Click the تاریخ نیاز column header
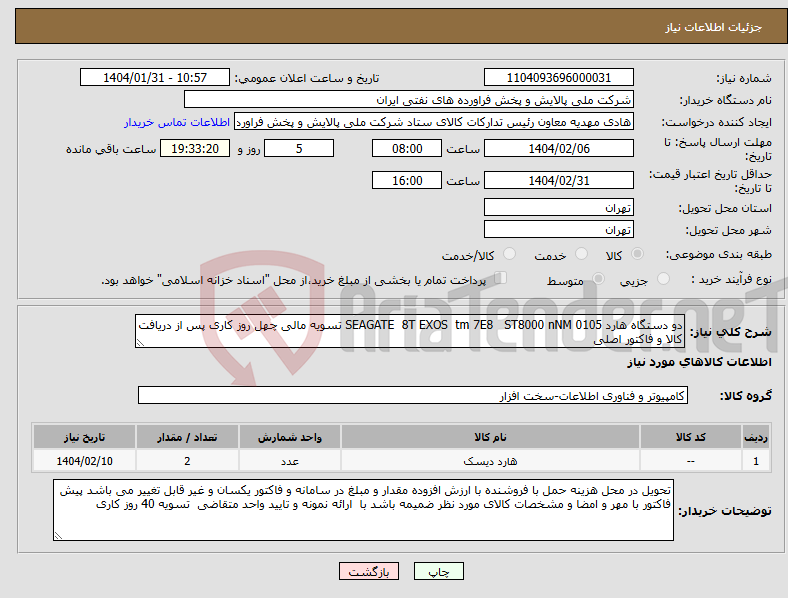This screenshot has width=788, height=598. coord(84,437)
